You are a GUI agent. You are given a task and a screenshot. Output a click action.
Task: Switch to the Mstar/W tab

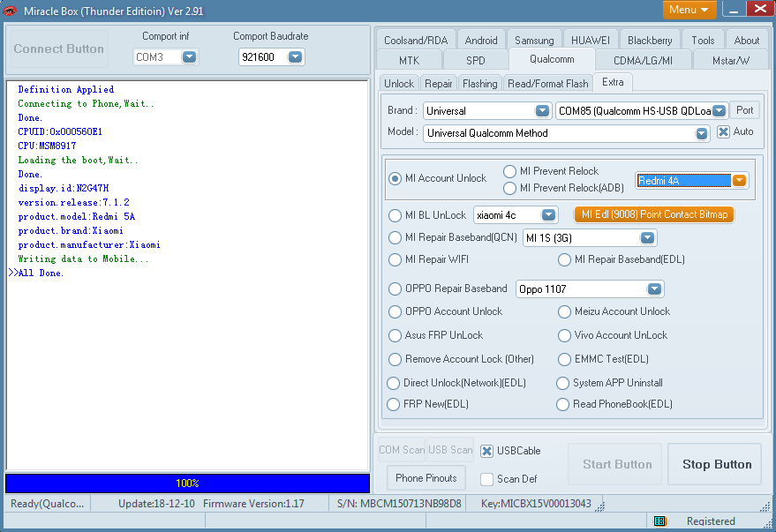pyautogui.click(x=730, y=60)
